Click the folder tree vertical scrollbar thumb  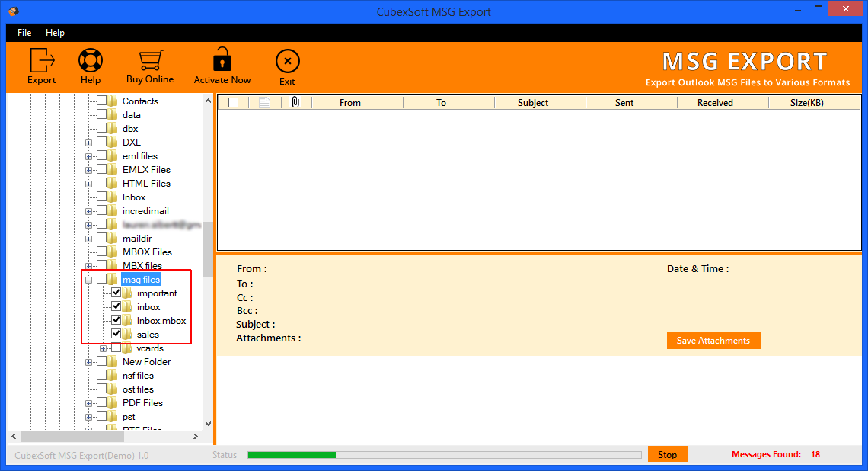point(208,248)
